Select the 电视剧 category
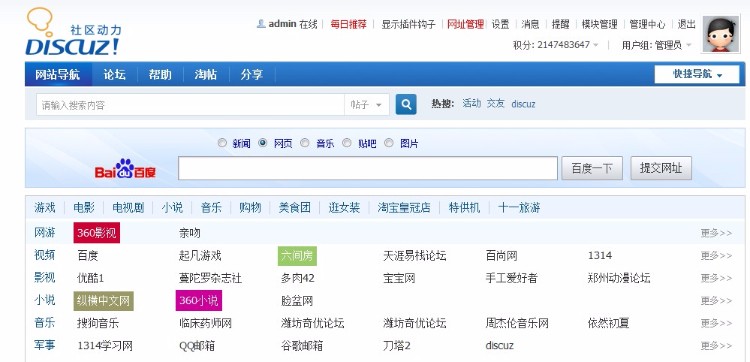 (x=128, y=208)
